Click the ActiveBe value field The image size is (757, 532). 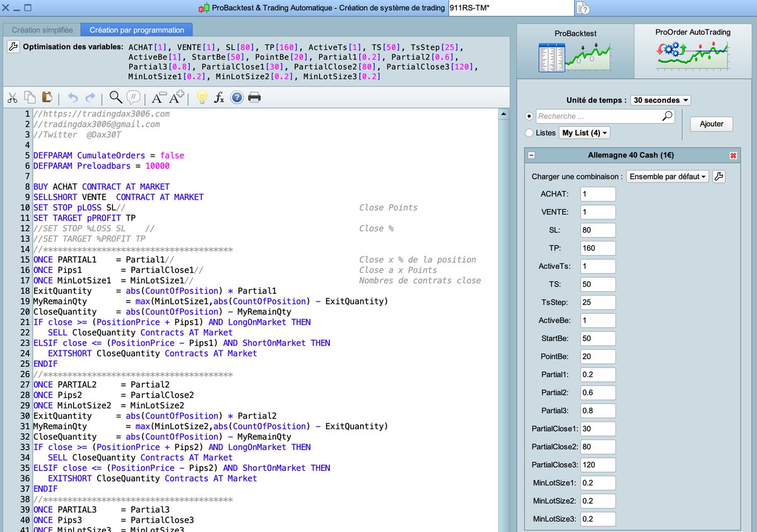coord(597,320)
